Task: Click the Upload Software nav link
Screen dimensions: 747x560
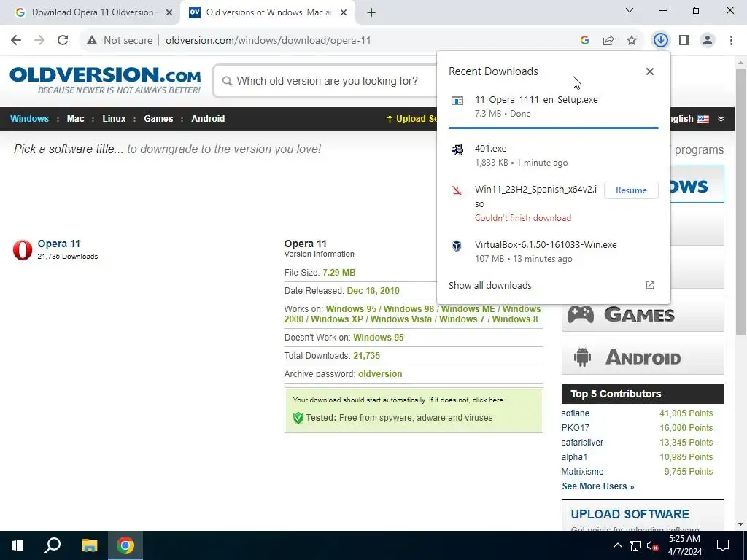Action: pos(411,119)
